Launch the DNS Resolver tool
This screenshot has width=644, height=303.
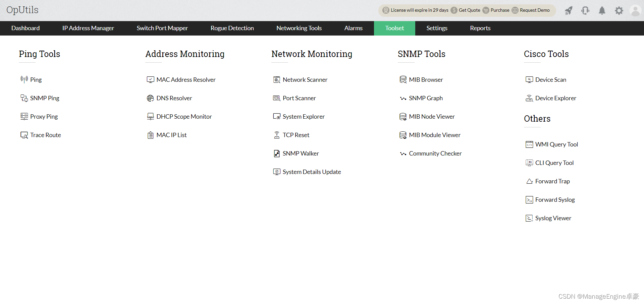[x=174, y=98]
